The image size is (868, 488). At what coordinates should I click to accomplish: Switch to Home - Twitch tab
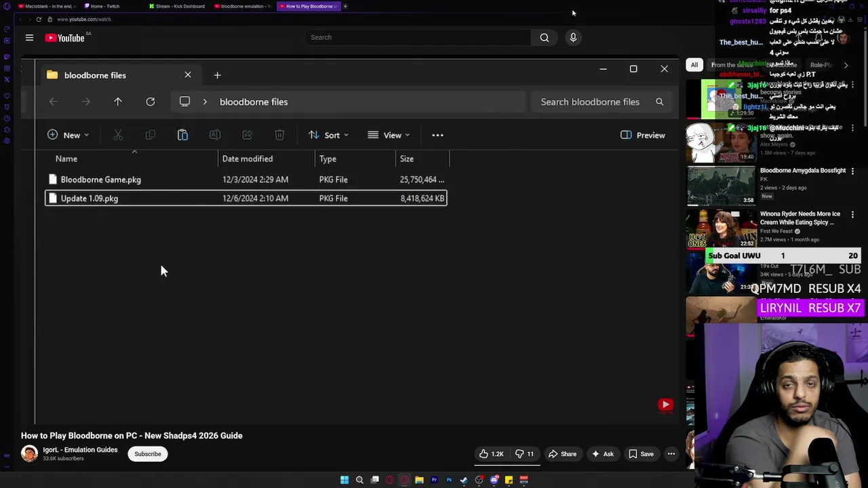click(x=106, y=6)
